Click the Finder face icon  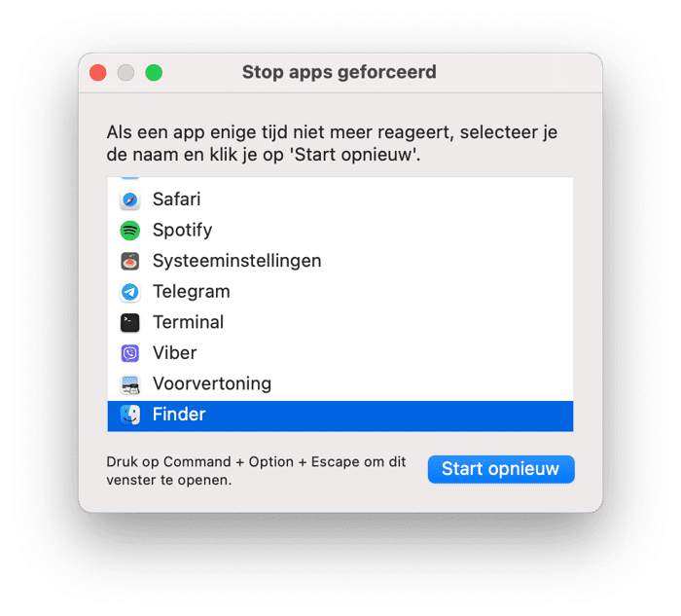click(x=129, y=415)
